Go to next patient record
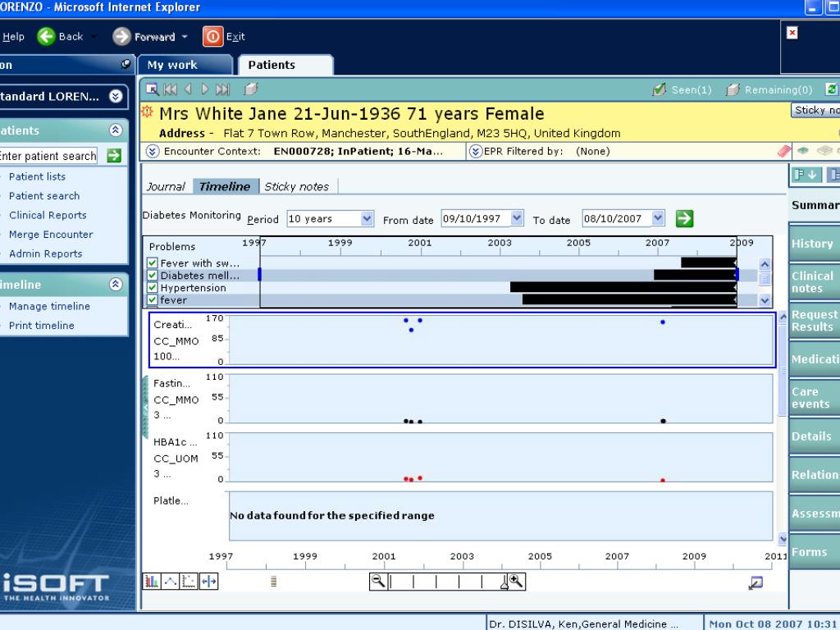Screen dimensions: 840x630 204,89
